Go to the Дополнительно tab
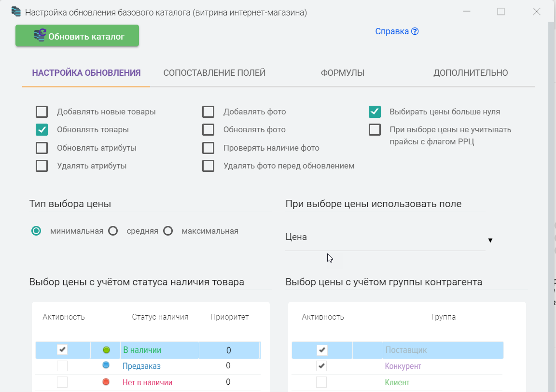This screenshot has width=556, height=392. (470, 73)
